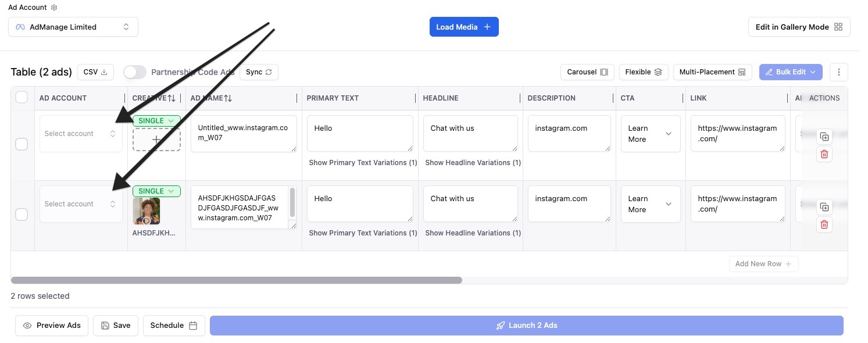Edit instagram.com description in AHSDFJKH row

point(569,204)
